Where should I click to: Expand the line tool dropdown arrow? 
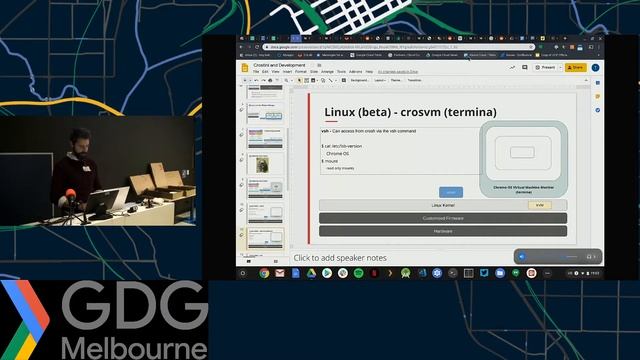[336, 80]
